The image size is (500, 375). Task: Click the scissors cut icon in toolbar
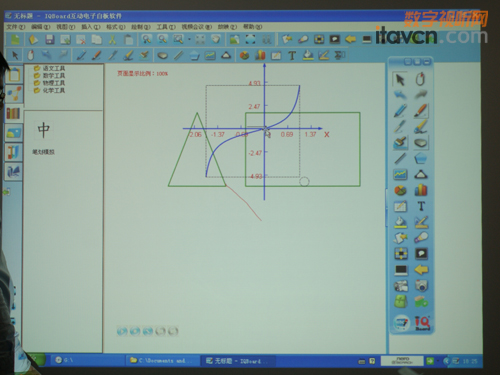pos(112,40)
